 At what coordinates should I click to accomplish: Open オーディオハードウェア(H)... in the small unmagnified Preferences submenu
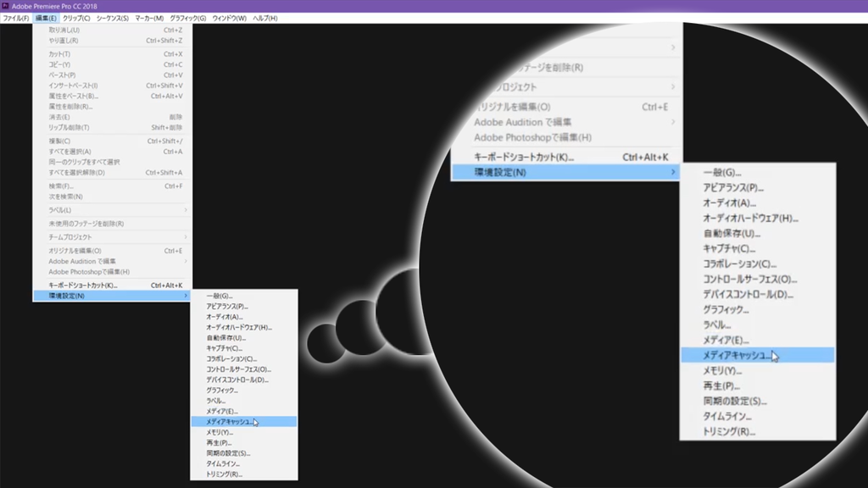click(x=243, y=328)
